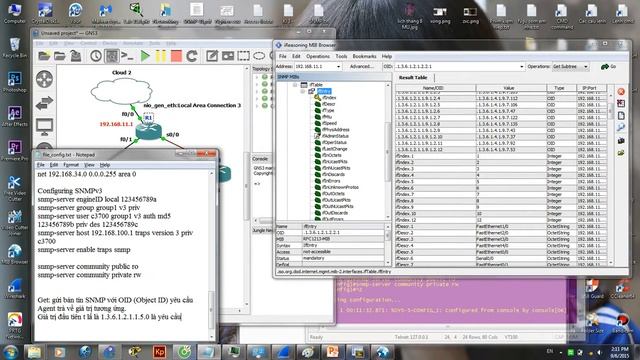The height and width of the screenshot is (360, 640).
Task: Open File menu in MIB Browser
Action: (x=282, y=56)
